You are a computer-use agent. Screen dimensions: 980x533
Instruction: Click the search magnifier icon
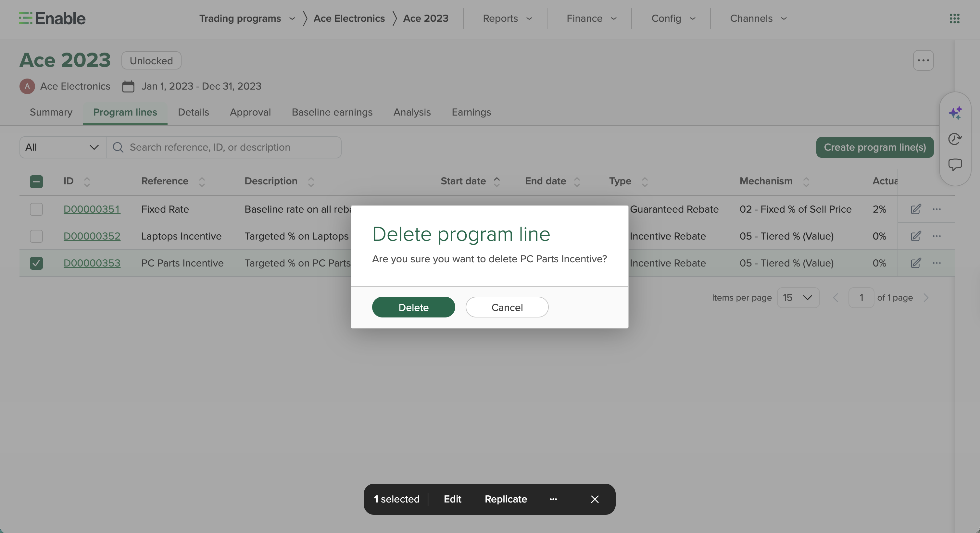[x=118, y=147]
